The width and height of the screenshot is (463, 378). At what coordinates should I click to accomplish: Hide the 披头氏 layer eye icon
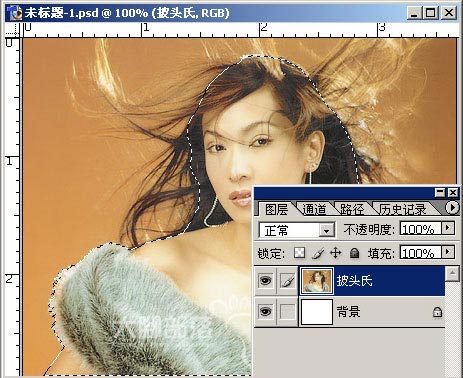(x=265, y=281)
